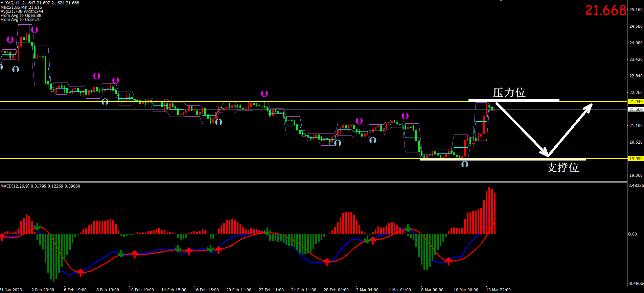Screen dimensions: 644x293
Task: Select the yellow 19.950 price level tag
Action: [x=636, y=158]
